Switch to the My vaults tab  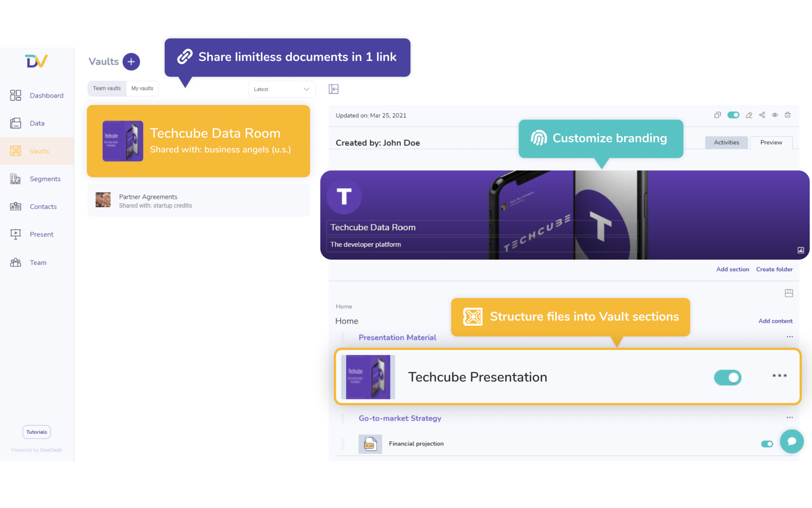(x=142, y=89)
